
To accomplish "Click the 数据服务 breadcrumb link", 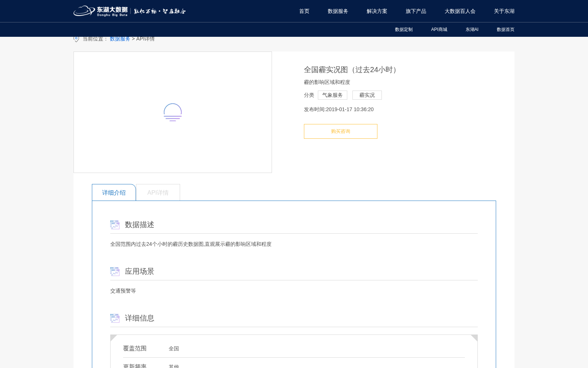I will pyautogui.click(x=120, y=39).
